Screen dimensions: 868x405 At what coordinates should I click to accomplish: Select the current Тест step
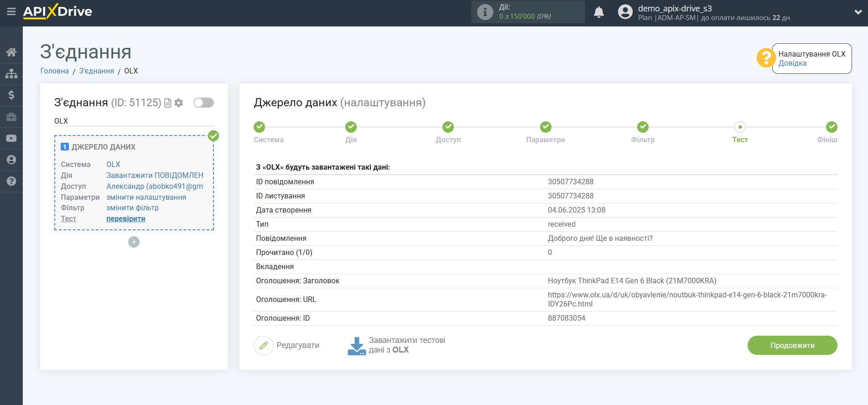tap(740, 127)
